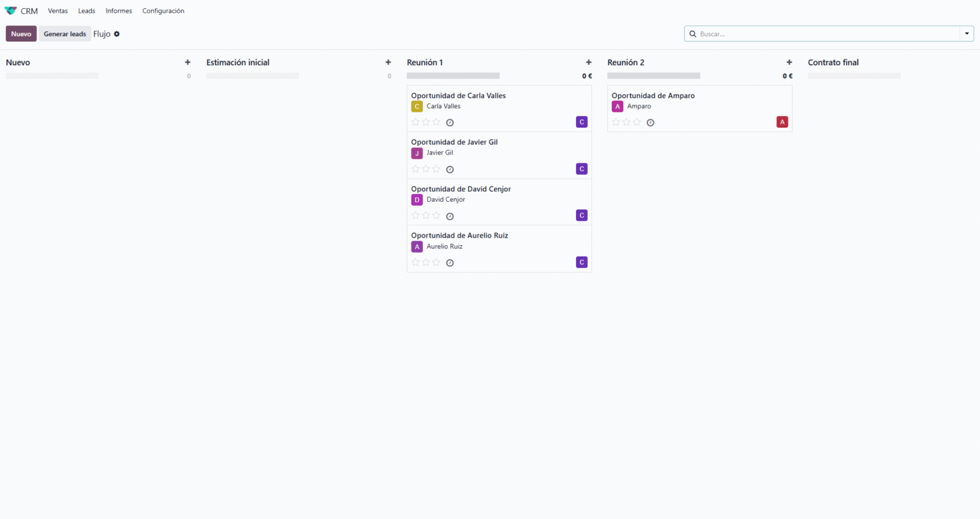
Task: Add a card in Reunión 1 column
Action: [x=588, y=63]
